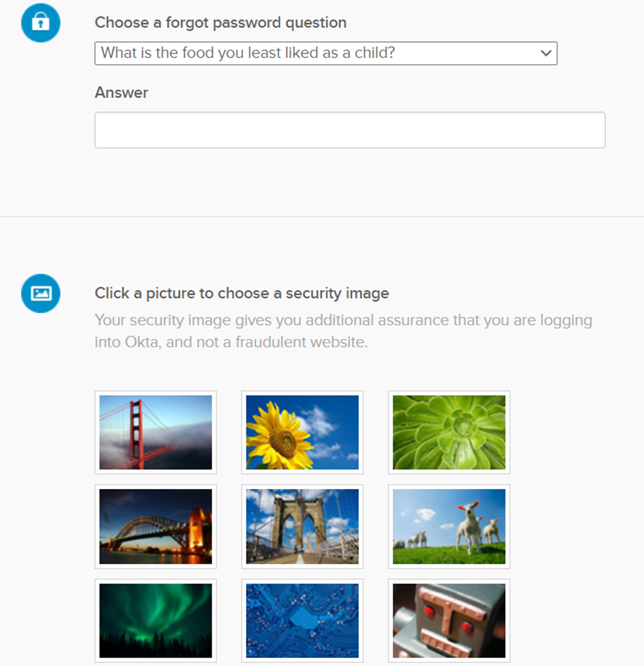This screenshot has width=644, height=666.
Task: Select the toy robot security image
Action: [x=449, y=620]
